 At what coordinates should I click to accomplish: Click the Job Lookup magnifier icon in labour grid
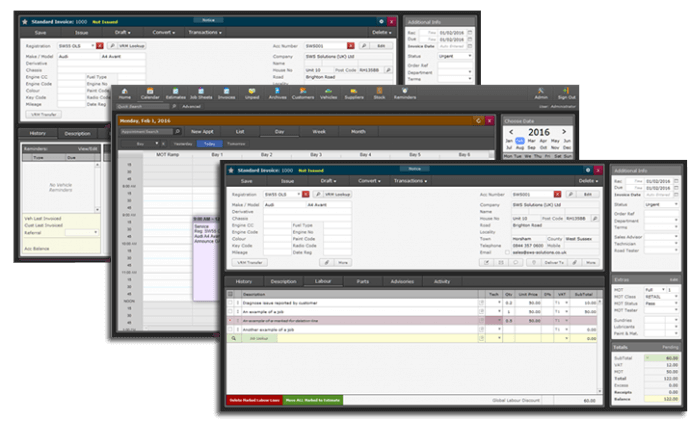(233, 338)
